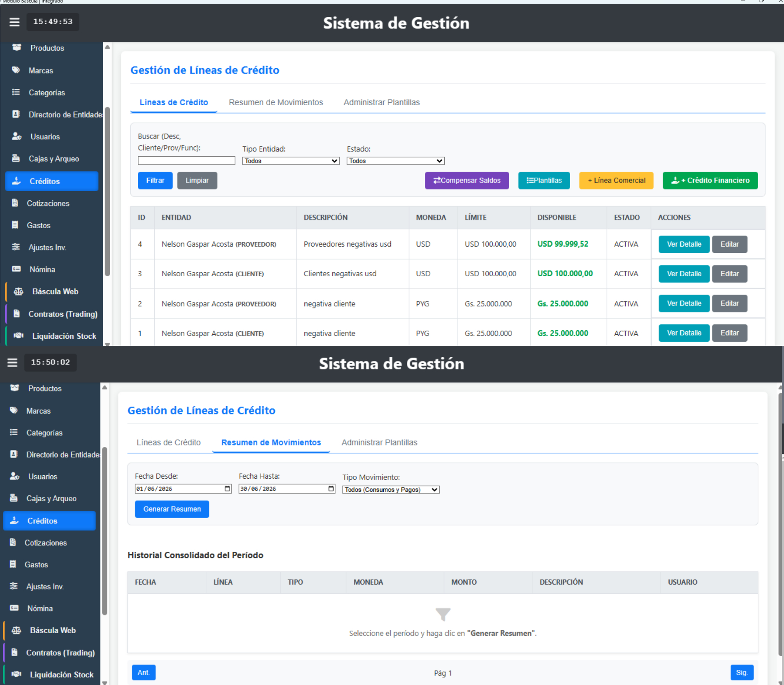Expand the Estado dropdown
The image size is (784, 685).
coord(395,161)
